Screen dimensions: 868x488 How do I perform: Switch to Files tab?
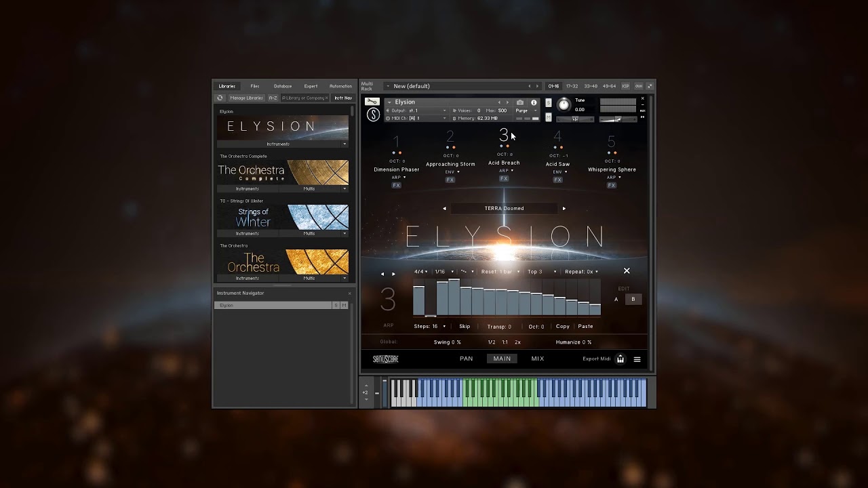255,86
